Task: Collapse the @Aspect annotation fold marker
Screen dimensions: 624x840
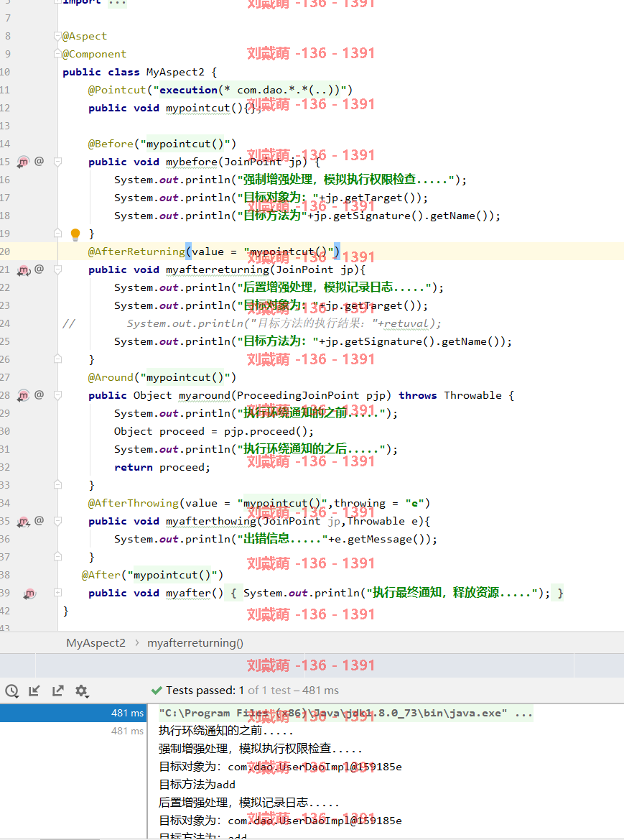Action: point(57,37)
